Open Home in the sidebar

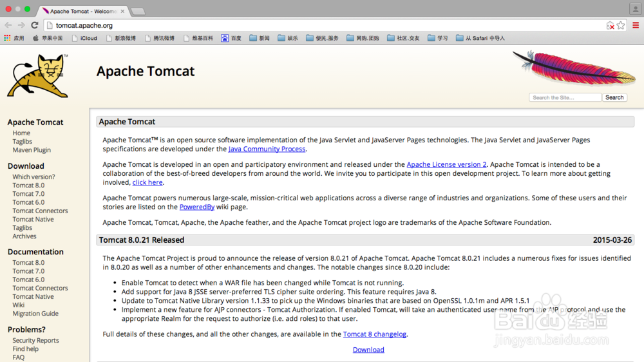click(x=21, y=133)
